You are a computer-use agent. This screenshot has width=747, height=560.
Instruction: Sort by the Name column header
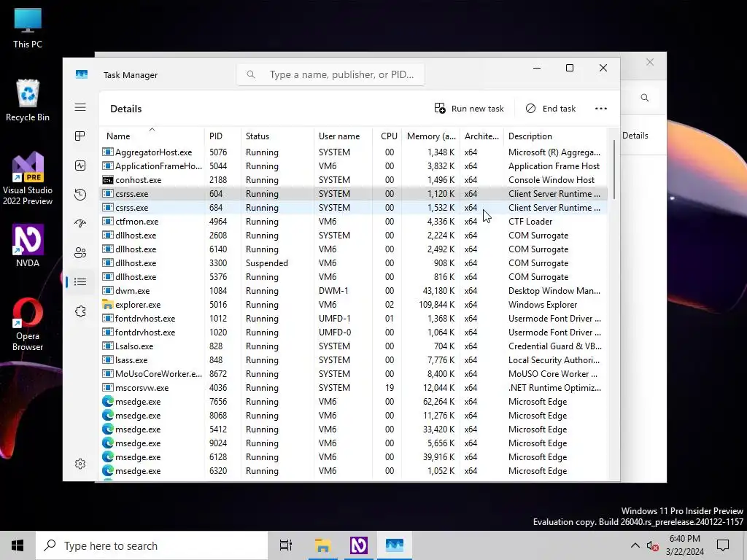(152, 136)
